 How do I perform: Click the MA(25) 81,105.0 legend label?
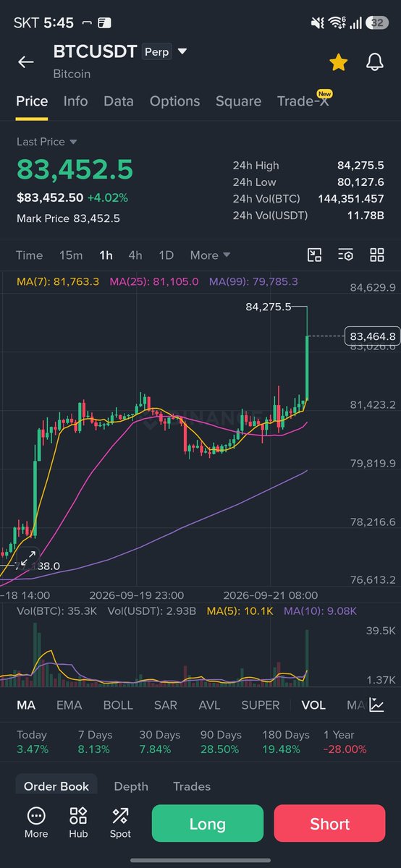click(x=153, y=281)
